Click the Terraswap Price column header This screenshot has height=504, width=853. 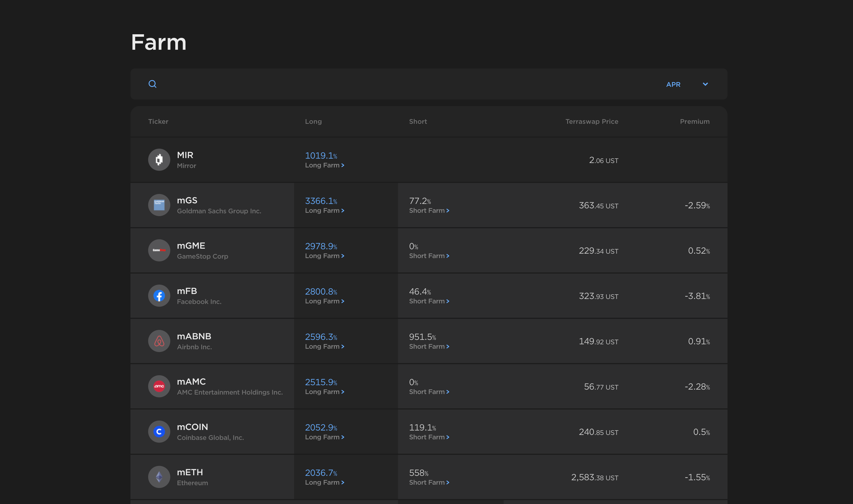[592, 122]
